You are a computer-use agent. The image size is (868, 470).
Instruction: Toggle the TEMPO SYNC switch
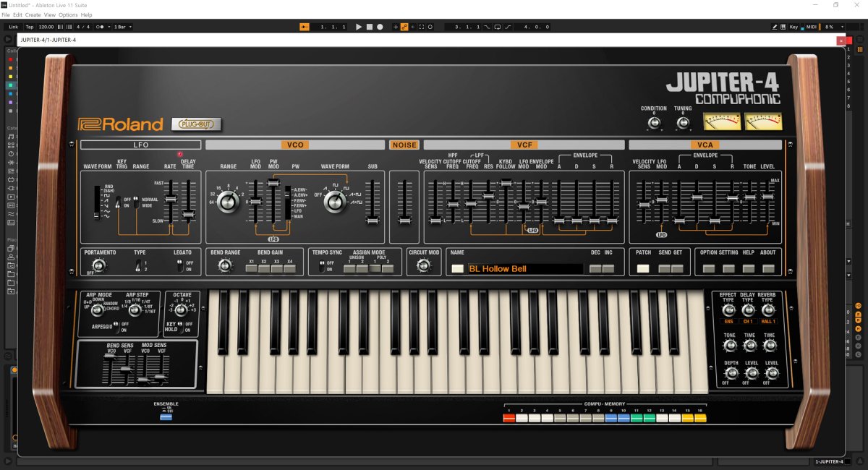[322, 266]
